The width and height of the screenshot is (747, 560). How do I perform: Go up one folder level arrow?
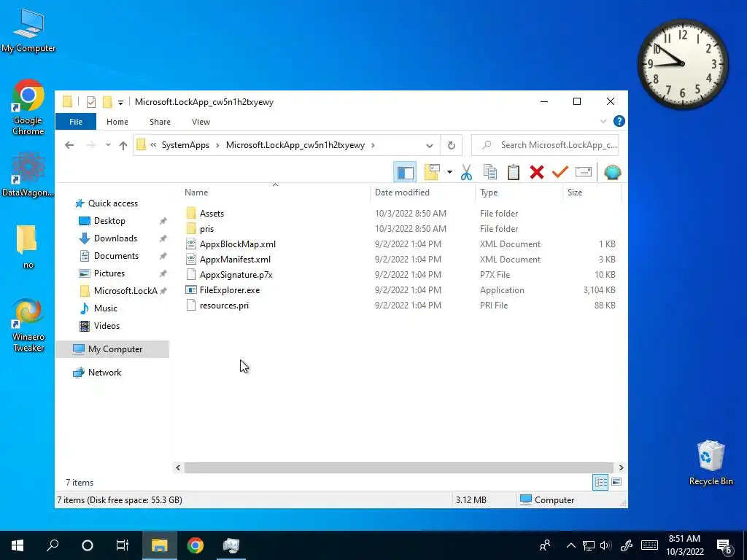click(123, 145)
